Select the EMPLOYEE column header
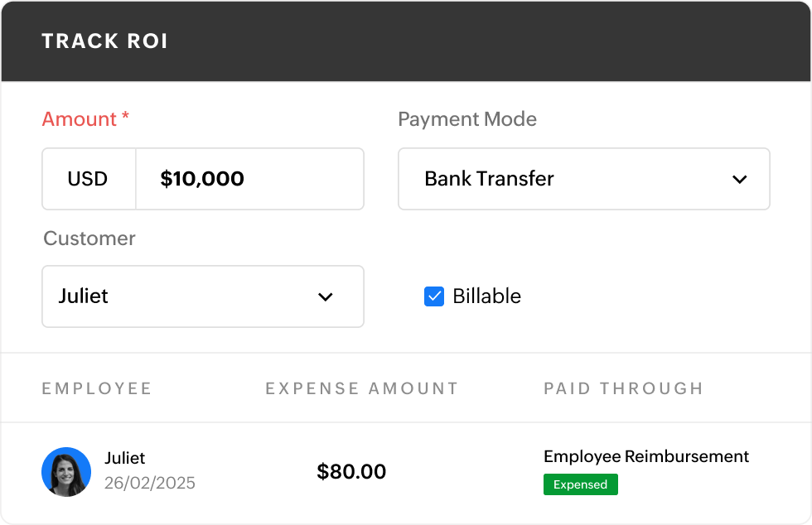812x525 pixels. (97, 388)
